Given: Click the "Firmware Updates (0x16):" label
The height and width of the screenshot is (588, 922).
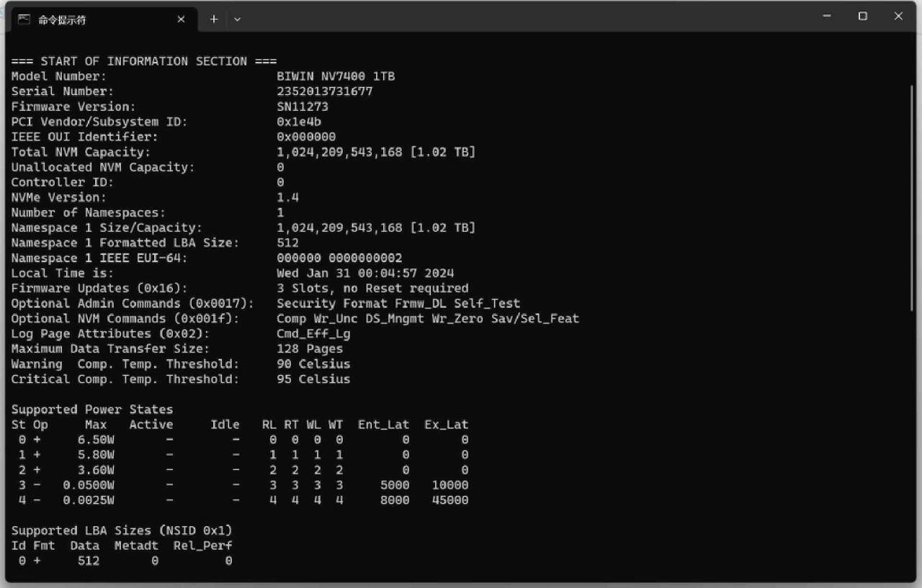Looking at the screenshot, I should click(99, 288).
